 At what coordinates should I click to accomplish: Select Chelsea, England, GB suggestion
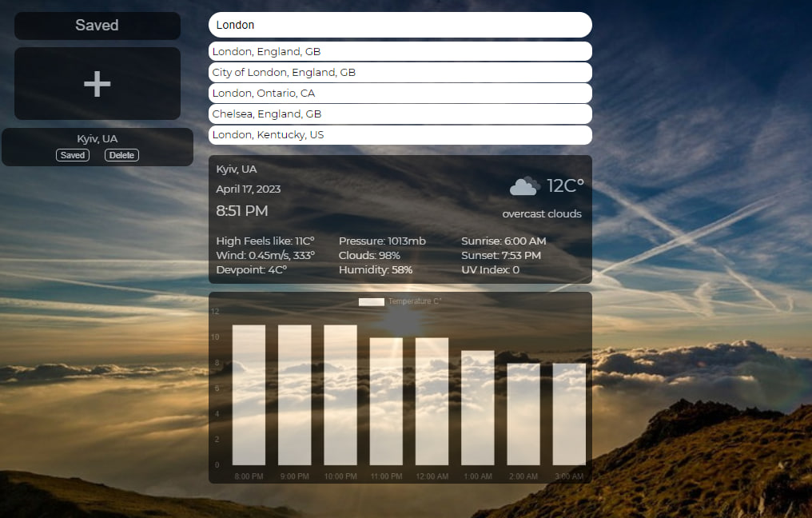(400, 114)
